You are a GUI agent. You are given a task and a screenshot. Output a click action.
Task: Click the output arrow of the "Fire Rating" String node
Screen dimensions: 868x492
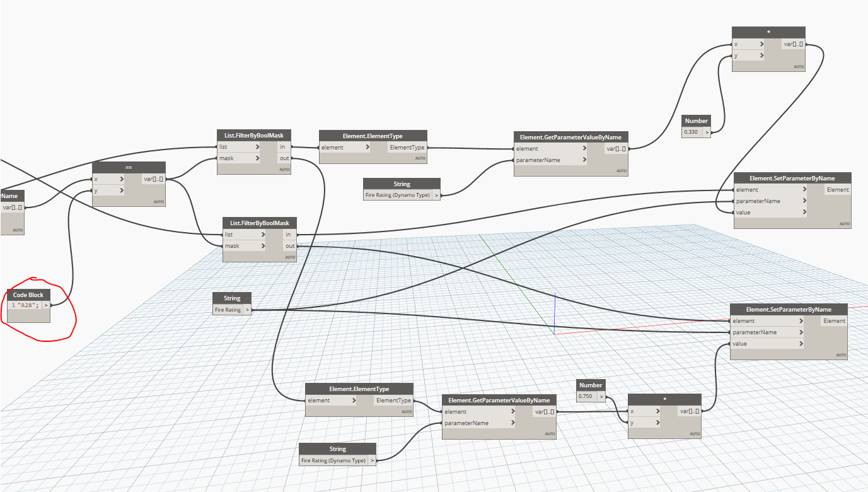tap(248, 310)
